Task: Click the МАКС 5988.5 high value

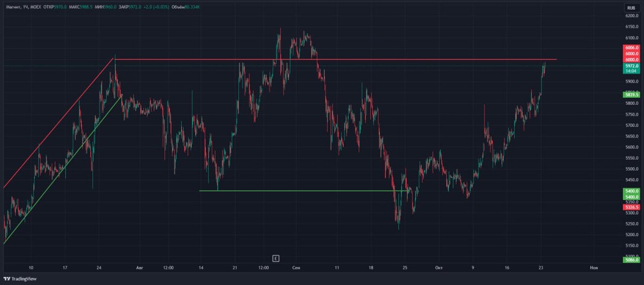Action: point(80,7)
